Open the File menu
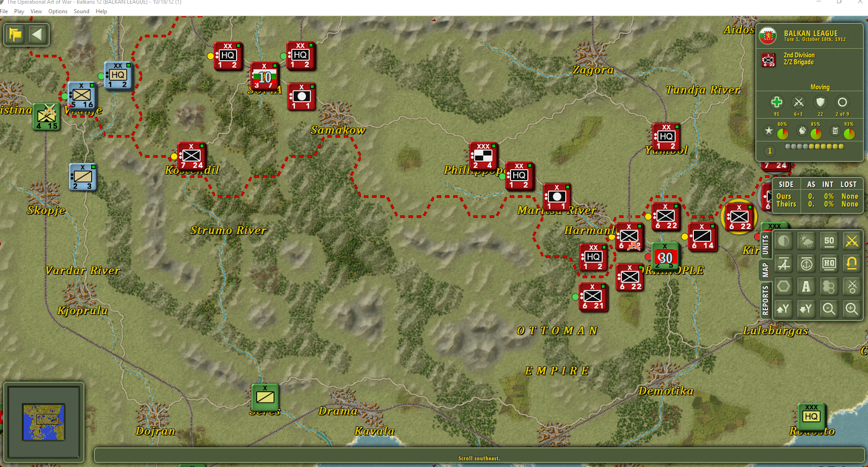868x467 pixels. pos(4,11)
